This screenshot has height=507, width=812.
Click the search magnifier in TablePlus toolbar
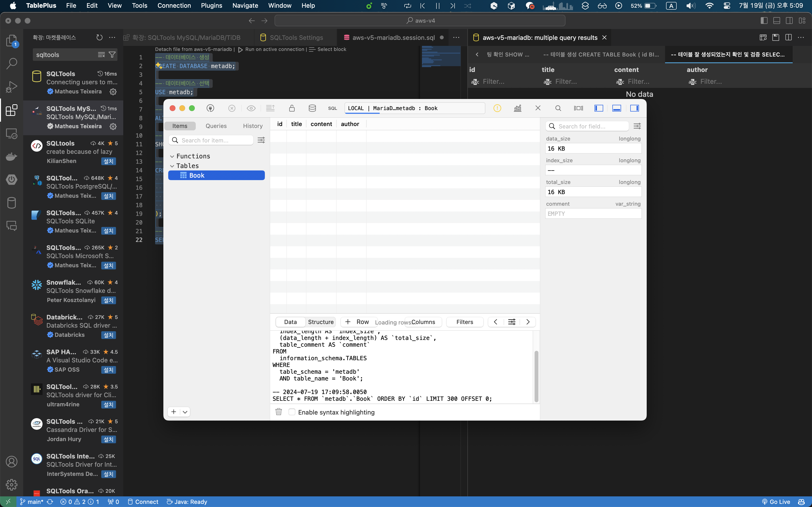[x=558, y=108]
